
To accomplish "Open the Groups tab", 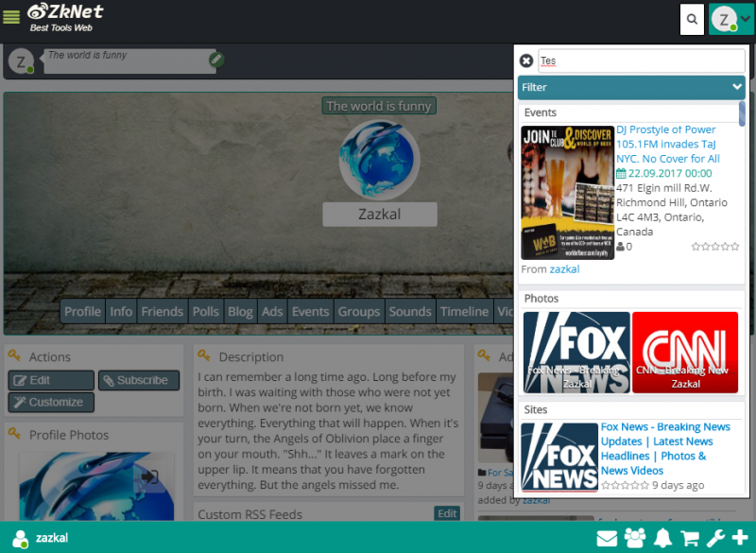I will pos(359,311).
